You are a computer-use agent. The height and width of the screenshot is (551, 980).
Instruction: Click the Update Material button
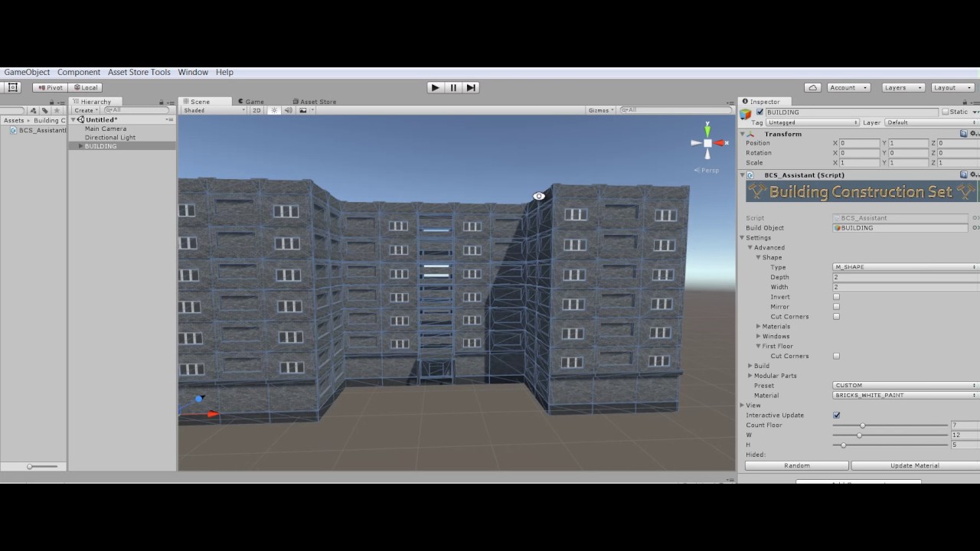coord(915,465)
